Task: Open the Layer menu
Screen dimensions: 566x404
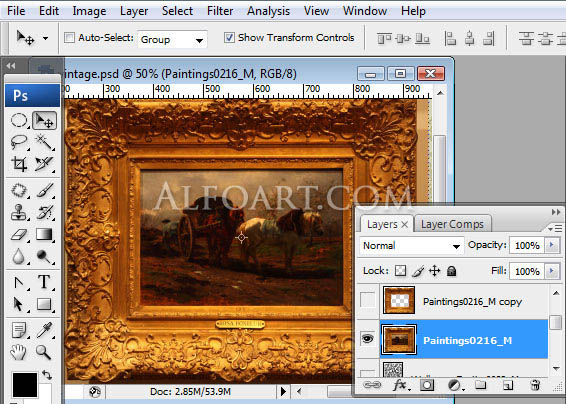Action: click(x=134, y=11)
